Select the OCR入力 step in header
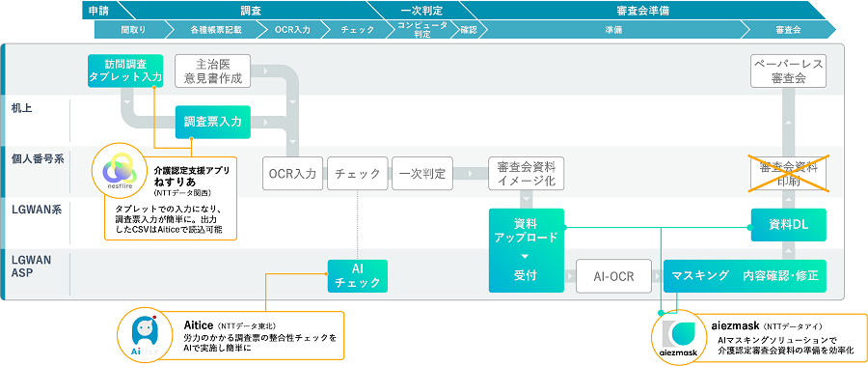Image resolution: width=868 pixels, height=366 pixels. 292,30
